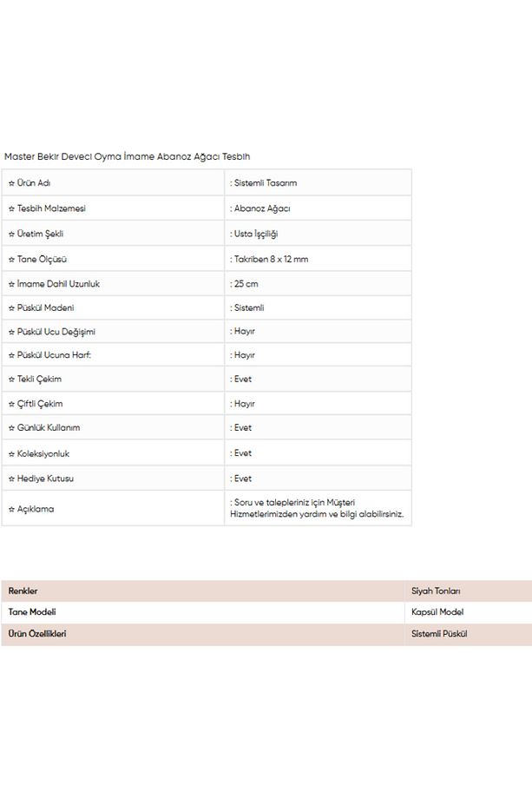Image resolution: width=532 pixels, height=799 pixels.
Task: Click the 'Sistemli Püskül' value
Action: click(x=439, y=634)
